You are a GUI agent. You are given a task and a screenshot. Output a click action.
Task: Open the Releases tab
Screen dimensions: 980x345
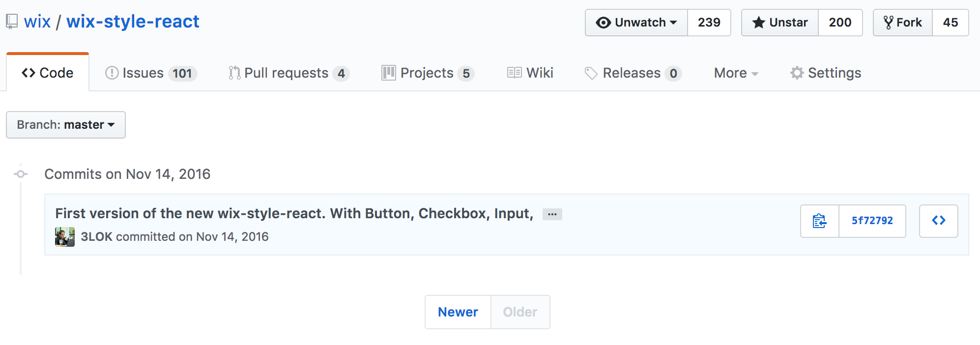[633, 73]
